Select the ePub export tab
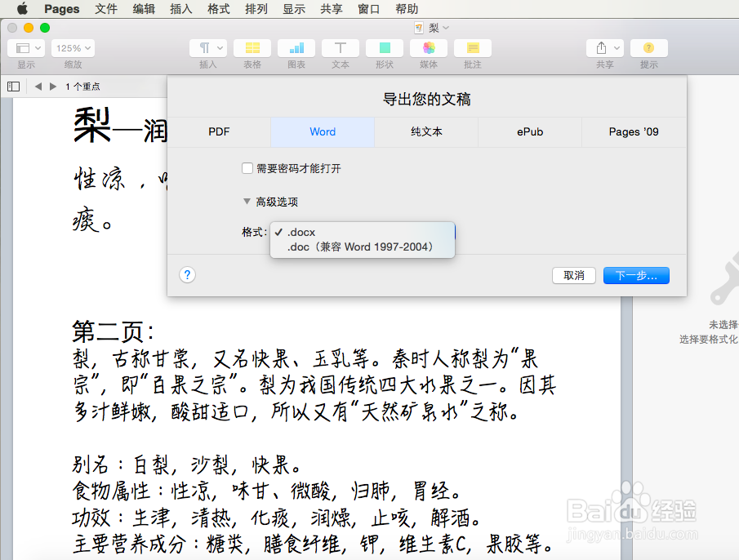Viewport: 739px width, 560px height. click(x=530, y=132)
